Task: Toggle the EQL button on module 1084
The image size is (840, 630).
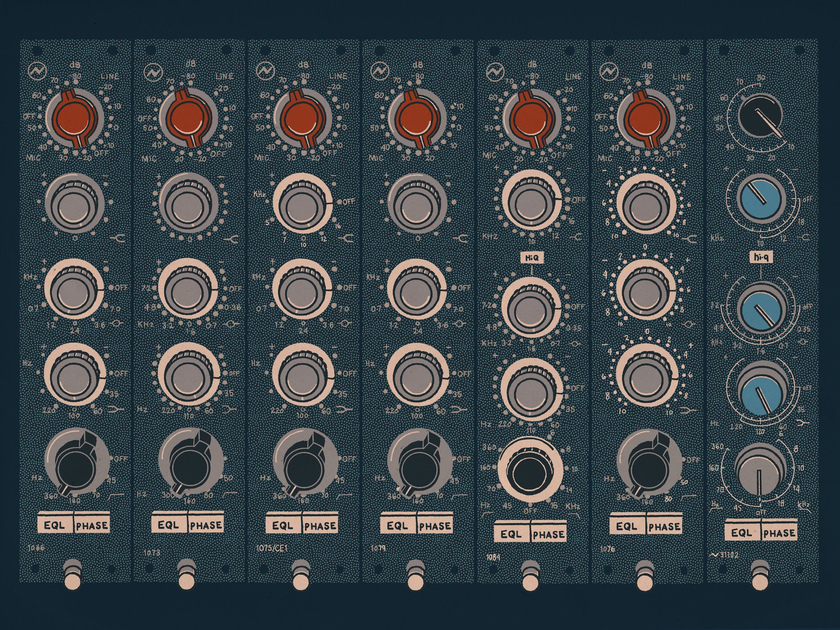Action: point(512,534)
